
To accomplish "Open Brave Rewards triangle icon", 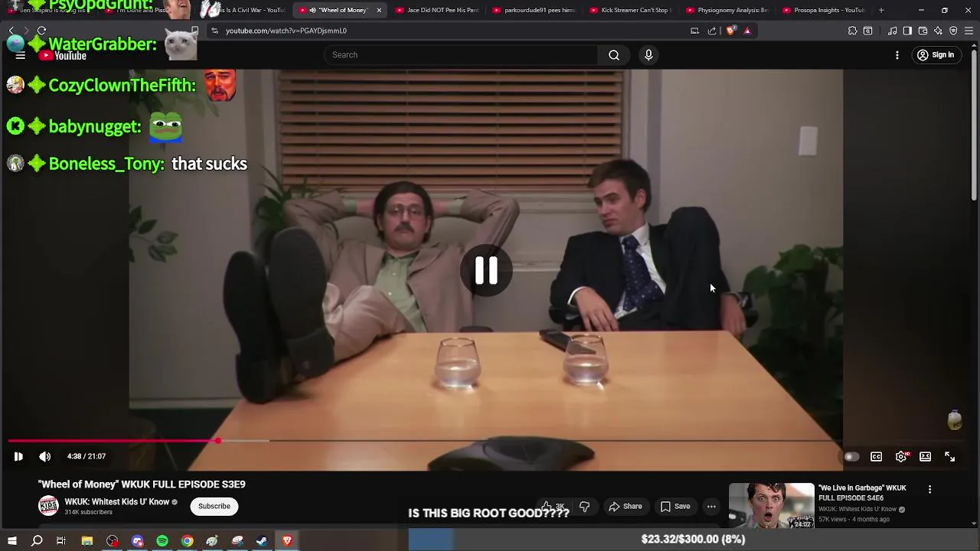I will pyautogui.click(x=747, y=31).
